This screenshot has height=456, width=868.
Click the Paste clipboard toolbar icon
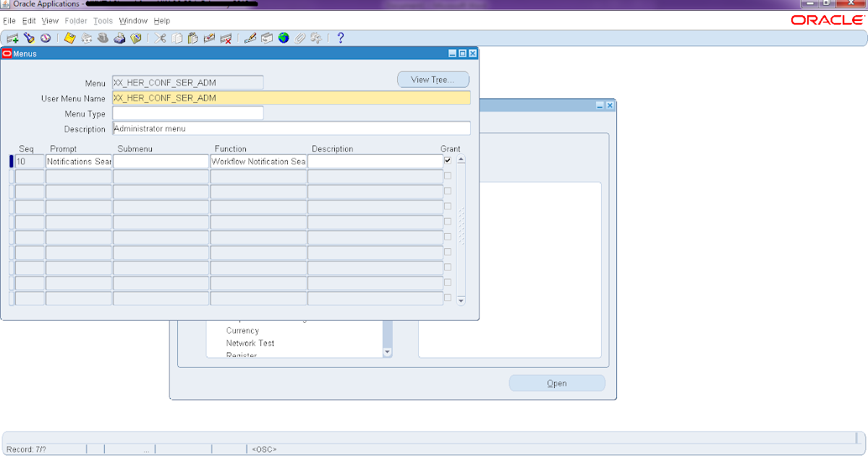[x=193, y=38]
